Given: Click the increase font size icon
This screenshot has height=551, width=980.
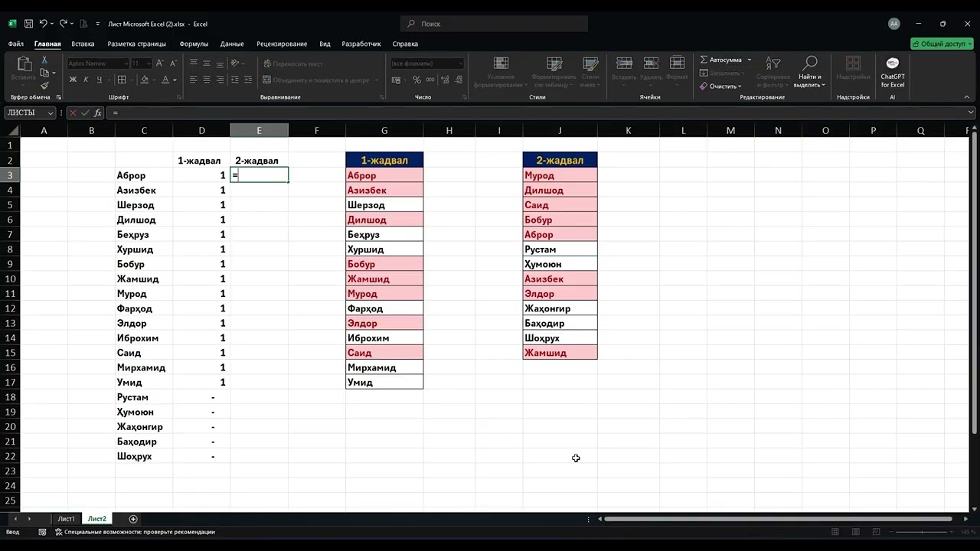Looking at the screenshot, I should pos(161,64).
